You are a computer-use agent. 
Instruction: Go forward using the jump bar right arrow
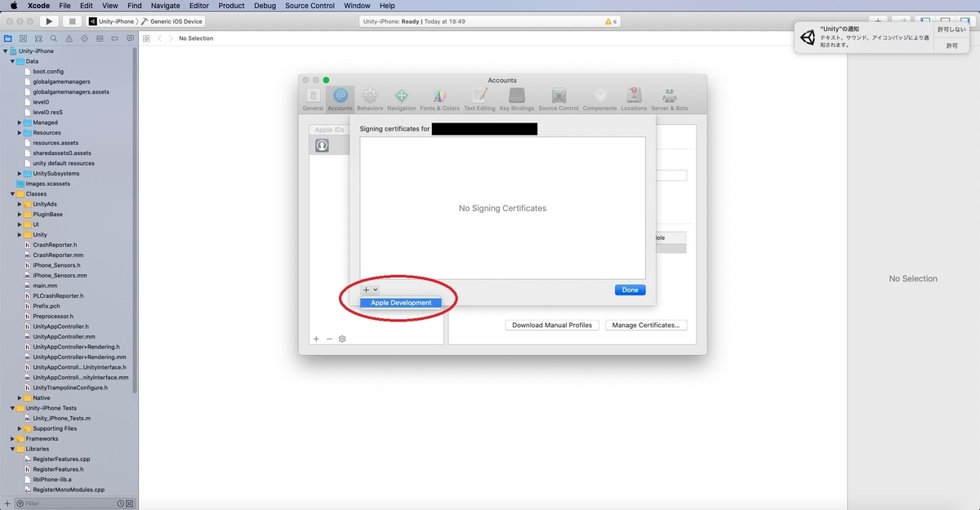(170, 38)
